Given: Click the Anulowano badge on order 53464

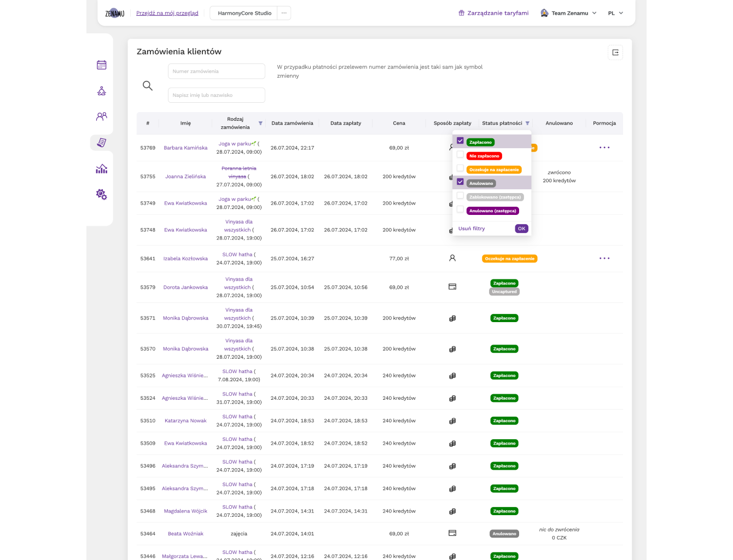Looking at the screenshot, I should pyautogui.click(x=504, y=534).
